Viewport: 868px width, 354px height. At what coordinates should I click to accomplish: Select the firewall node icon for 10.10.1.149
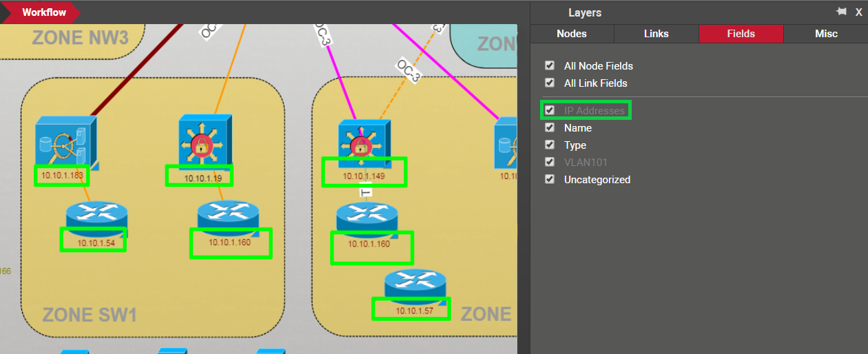[362, 143]
